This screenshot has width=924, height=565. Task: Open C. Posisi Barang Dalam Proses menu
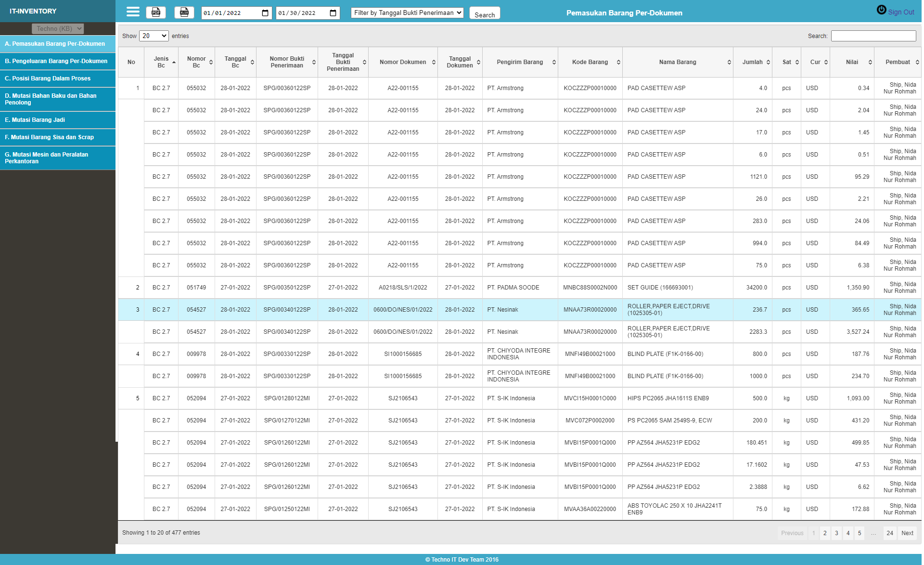click(x=58, y=79)
